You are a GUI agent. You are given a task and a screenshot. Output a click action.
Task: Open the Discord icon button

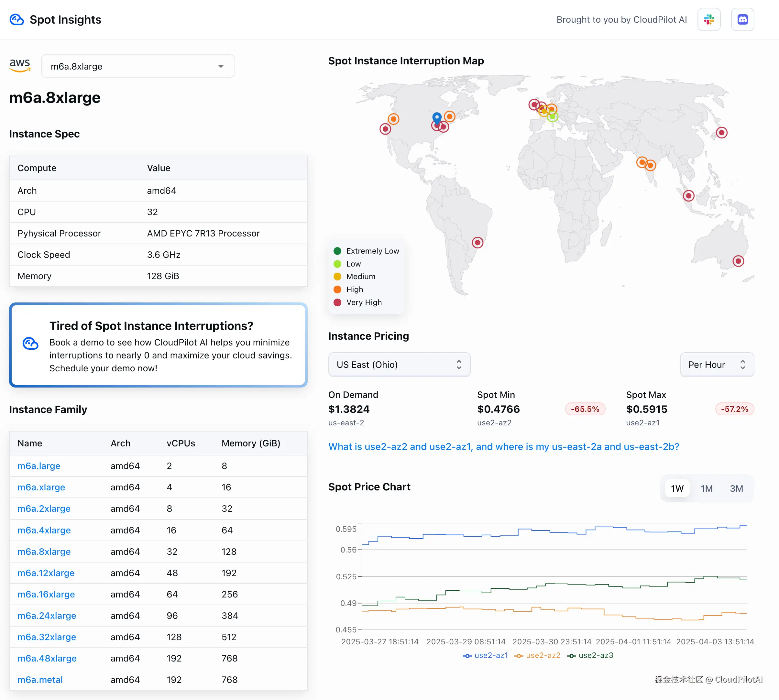coord(742,20)
